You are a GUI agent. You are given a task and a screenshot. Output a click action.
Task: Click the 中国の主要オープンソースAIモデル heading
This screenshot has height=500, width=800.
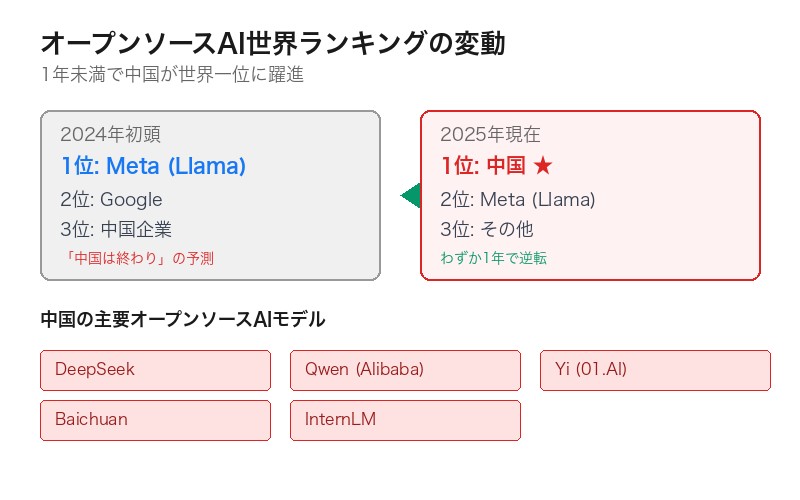182,320
